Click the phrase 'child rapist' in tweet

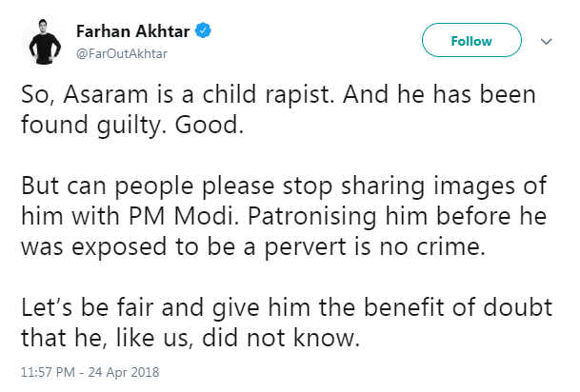coord(233,98)
